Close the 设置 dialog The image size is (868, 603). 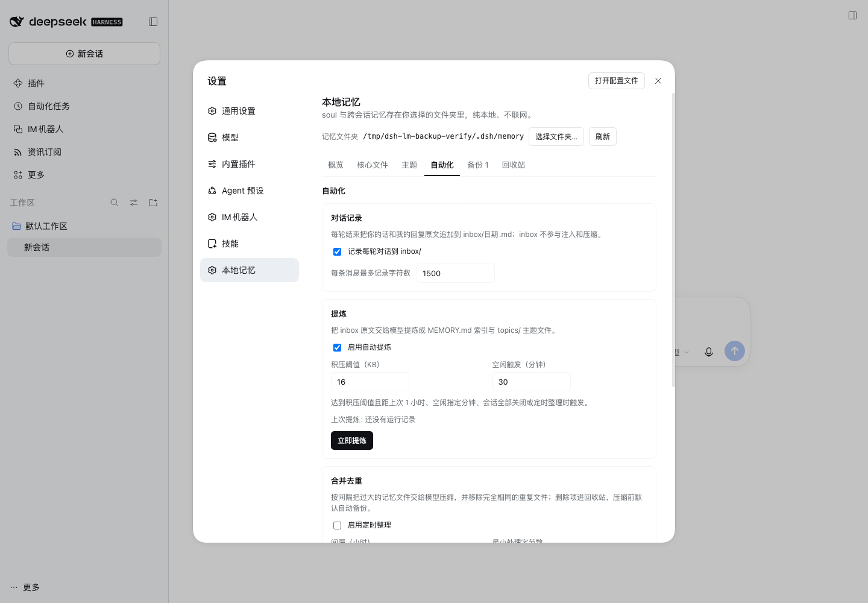coord(658,81)
